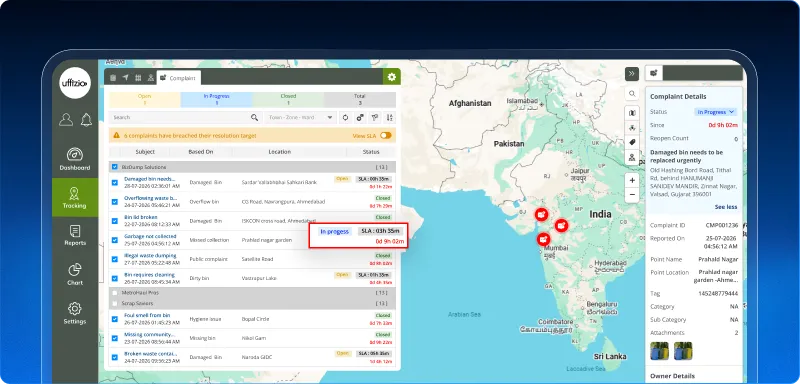Click the sort order icon in toolbar
The width and height of the screenshot is (800, 384).
(390, 117)
